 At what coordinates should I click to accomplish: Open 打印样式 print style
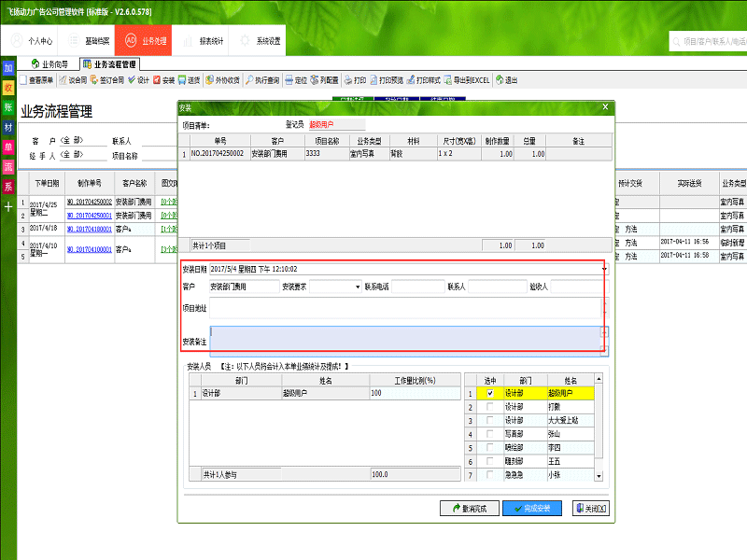click(x=424, y=80)
